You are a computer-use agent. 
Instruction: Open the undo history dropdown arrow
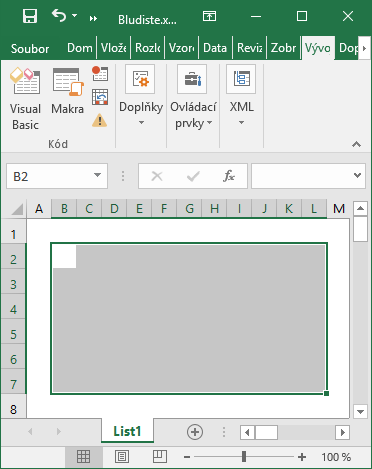pos(75,15)
